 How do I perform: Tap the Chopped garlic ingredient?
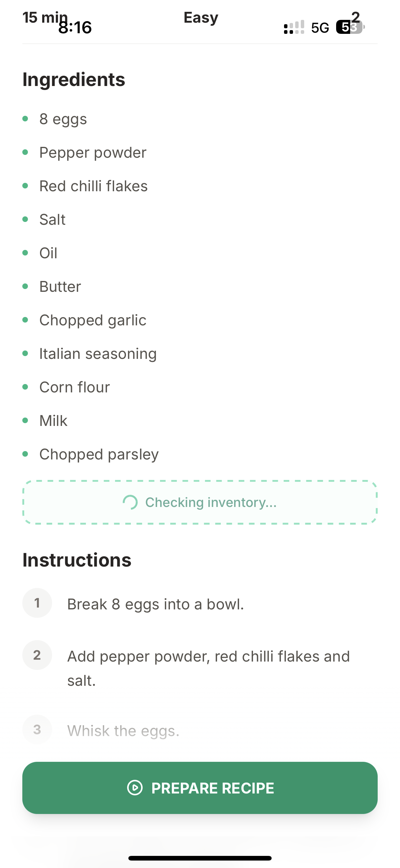coord(93,320)
